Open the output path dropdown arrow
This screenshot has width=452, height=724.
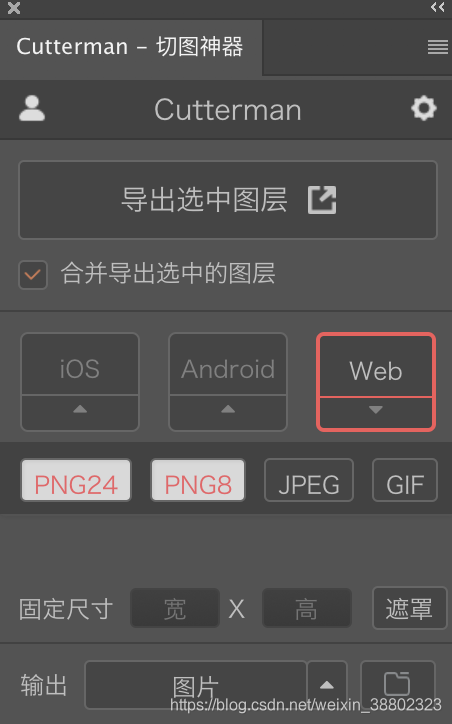[327, 685]
